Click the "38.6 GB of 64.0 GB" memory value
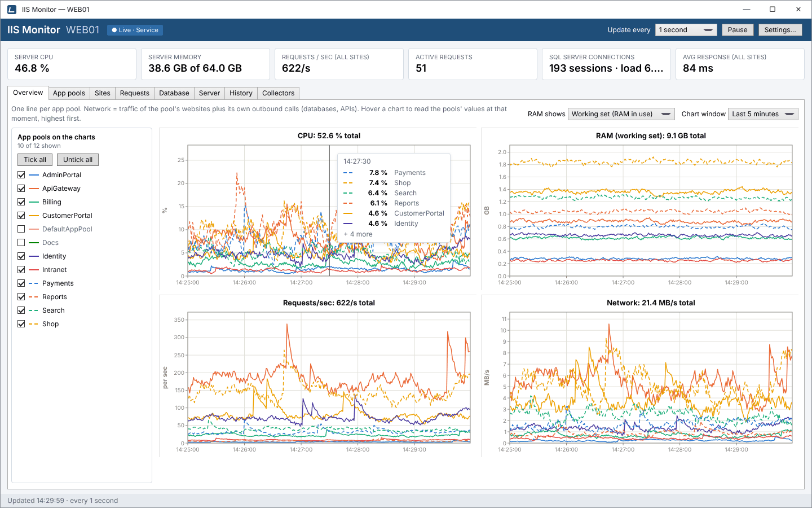The image size is (812, 508). (x=195, y=68)
